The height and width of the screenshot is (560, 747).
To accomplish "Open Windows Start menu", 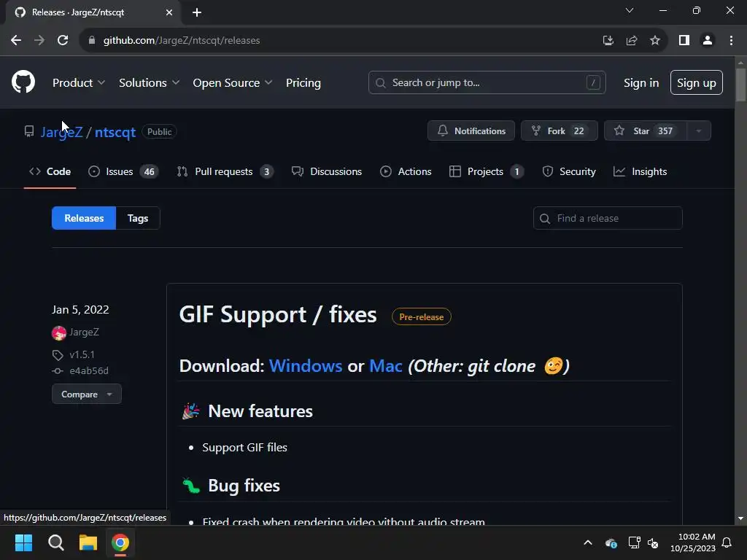I will click(23, 542).
